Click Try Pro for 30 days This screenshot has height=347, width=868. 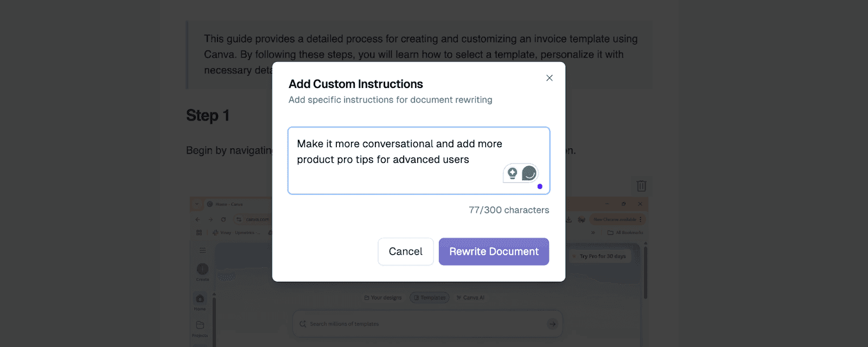click(601, 255)
